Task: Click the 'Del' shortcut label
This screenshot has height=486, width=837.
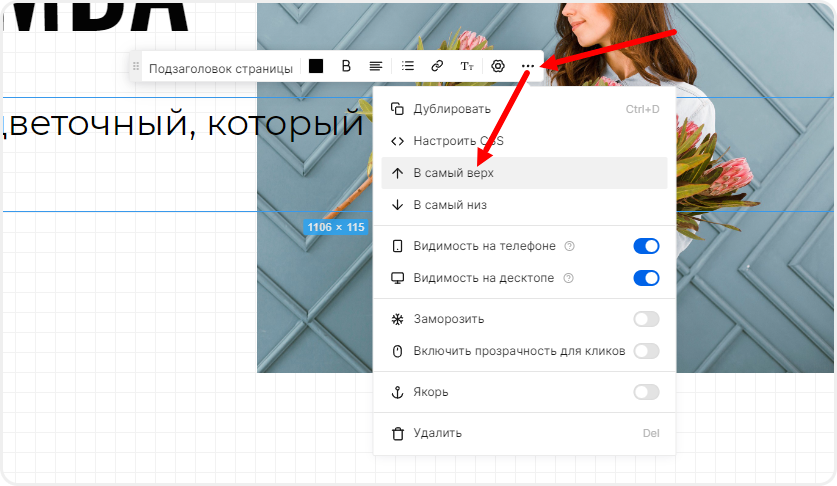Action: pos(651,433)
